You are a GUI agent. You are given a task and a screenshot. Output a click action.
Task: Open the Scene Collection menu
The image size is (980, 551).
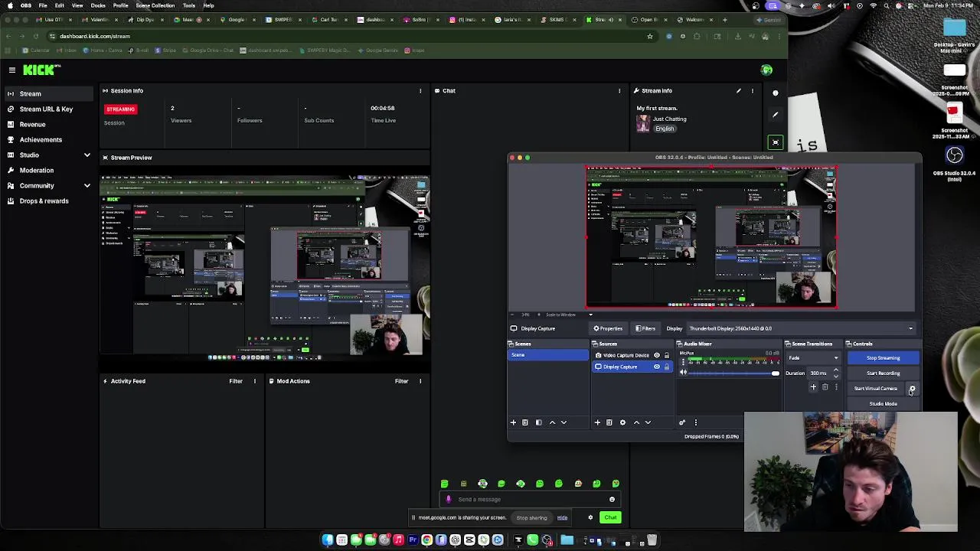(x=155, y=5)
